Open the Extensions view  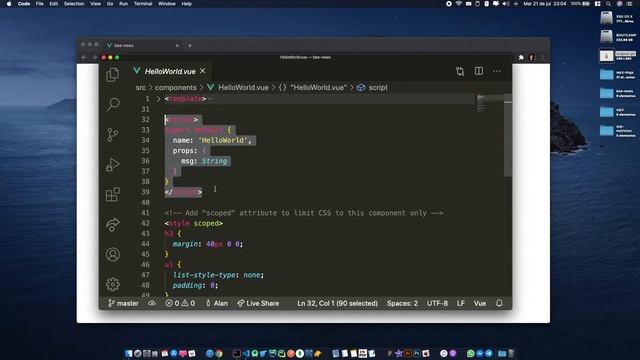coord(113,194)
